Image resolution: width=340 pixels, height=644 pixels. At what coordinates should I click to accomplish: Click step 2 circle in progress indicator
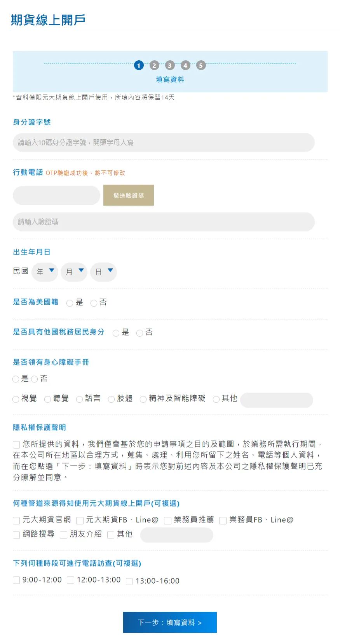pos(154,65)
